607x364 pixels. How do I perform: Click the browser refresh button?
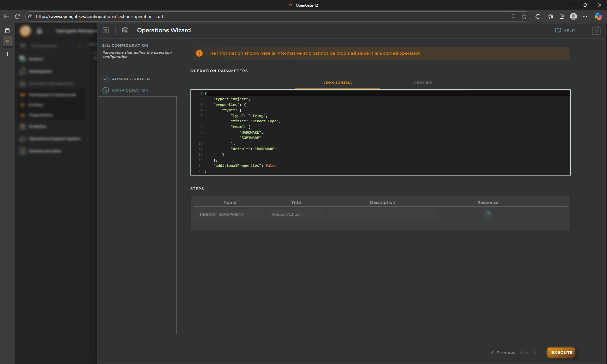[x=18, y=16]
